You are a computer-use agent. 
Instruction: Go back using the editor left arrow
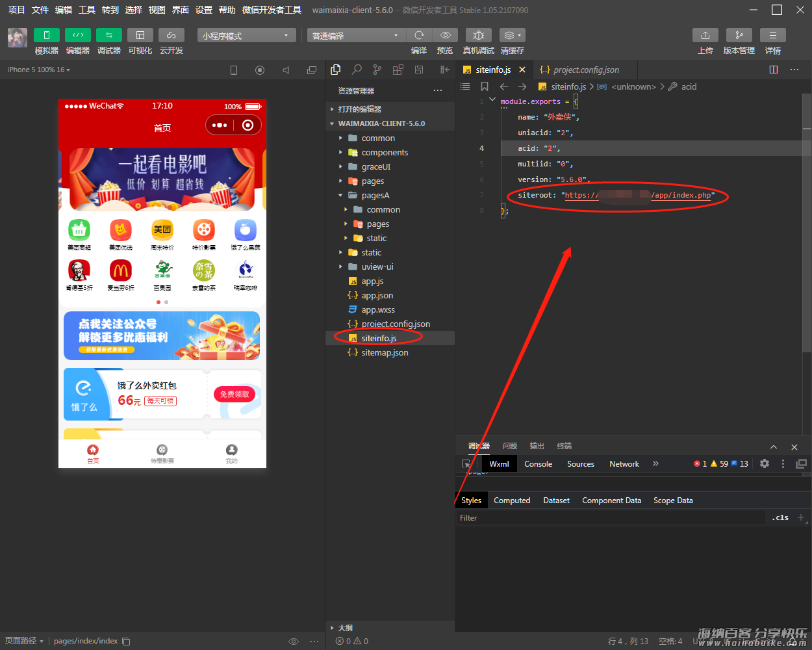pos(504,86)
